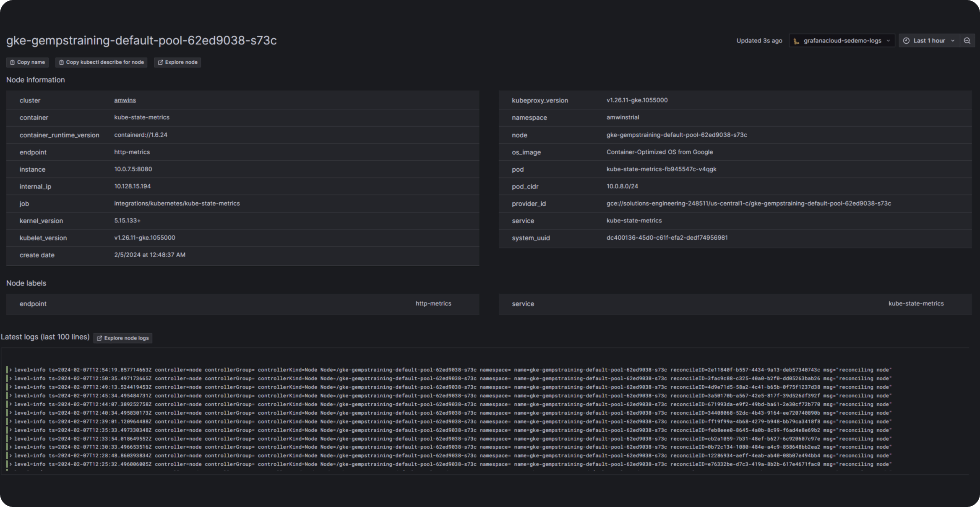This screenshot has width=980, height=507.
Task: Copy kubectl describe for node
Action: pos(101,62)
